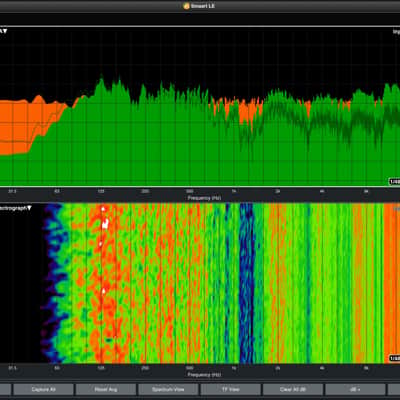Click the Smaart LE title bar icon
This screenshot has height=400, width=400.
[x=186, y=6]
